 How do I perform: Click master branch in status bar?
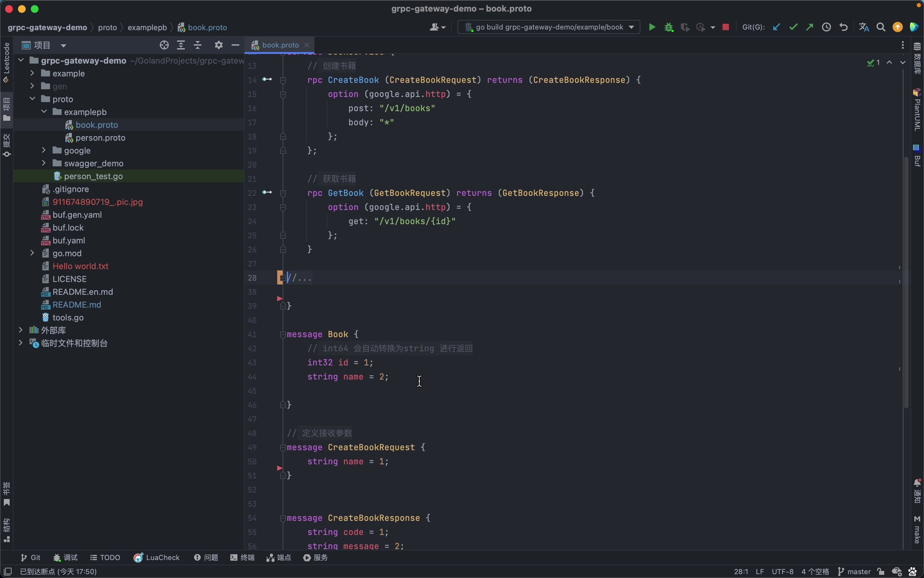coord(855,572)
